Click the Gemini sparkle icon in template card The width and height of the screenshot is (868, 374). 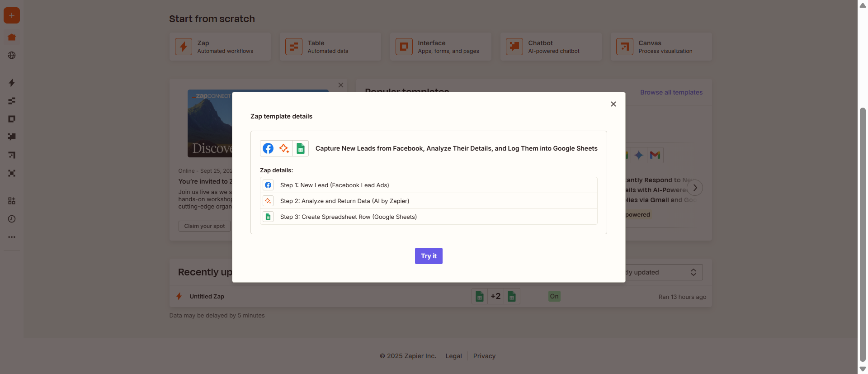tap(639, 155)
